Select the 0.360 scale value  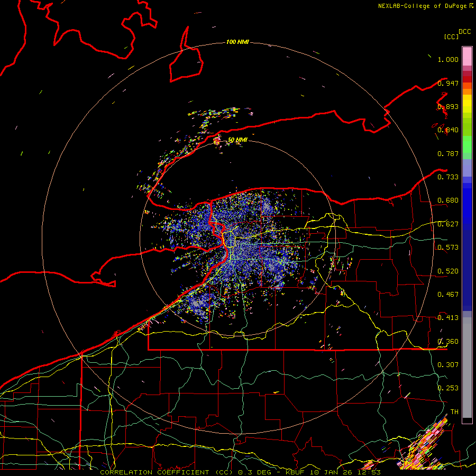click(x=448, y=342)
